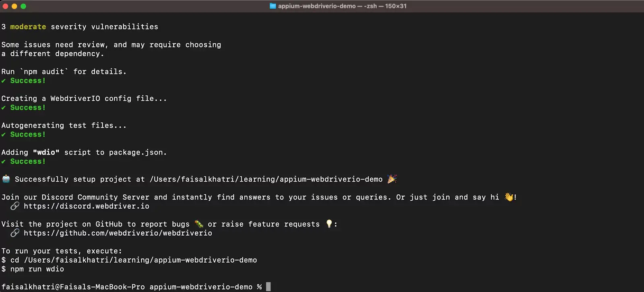This screenshot has height=292, width=644.
Task: Click the checkmark below 'Creating a WebdriverIO config file'
Action: point(4,108)
